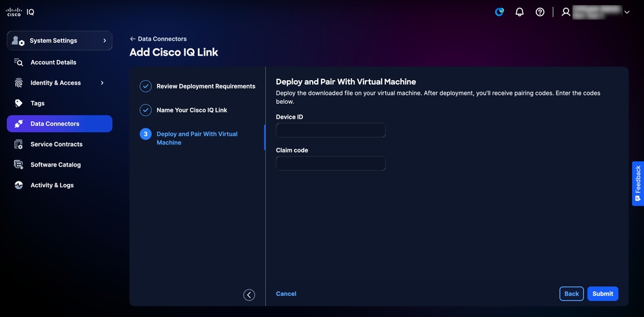Click the user profile avatar icon
The image size is (644, 317).
pos(566,12)
